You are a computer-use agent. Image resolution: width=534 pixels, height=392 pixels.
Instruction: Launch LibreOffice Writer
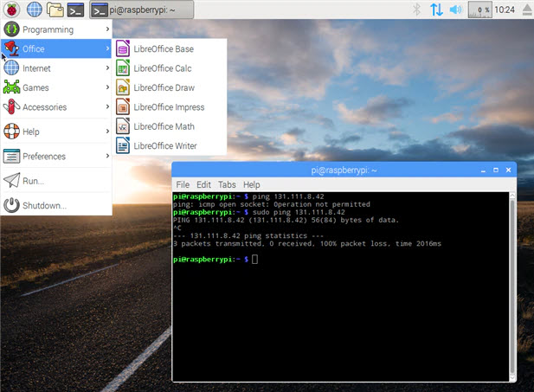pyautogui.click(x=170, y=145)
